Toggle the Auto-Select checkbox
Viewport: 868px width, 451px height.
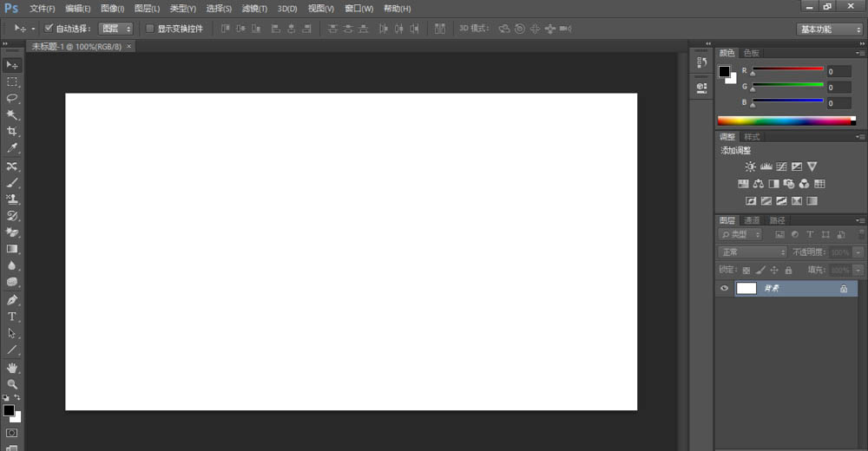48,28
